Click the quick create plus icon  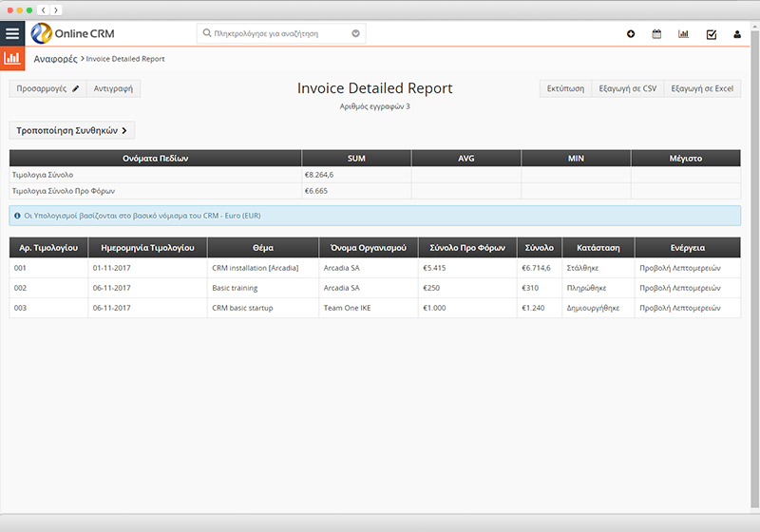pyautogui.click(x=631, y=34)
